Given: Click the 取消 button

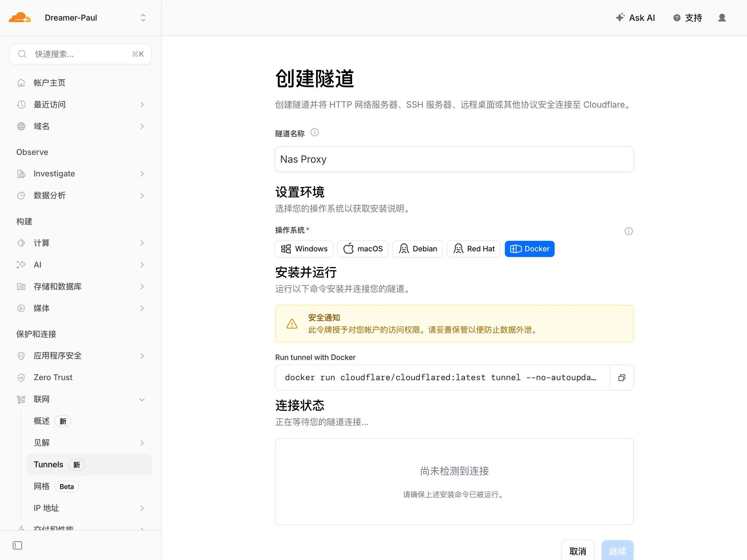Looking at the screenshot, I should (578, 551).
